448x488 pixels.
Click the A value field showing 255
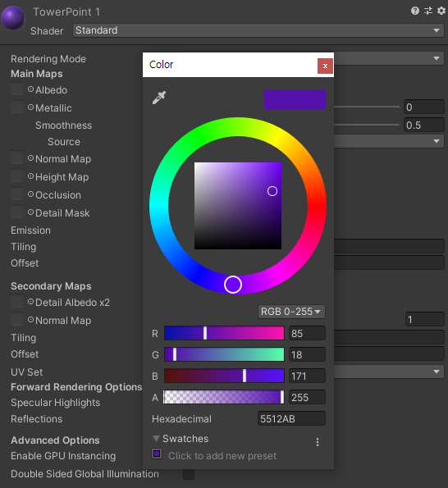coord(307,398)
